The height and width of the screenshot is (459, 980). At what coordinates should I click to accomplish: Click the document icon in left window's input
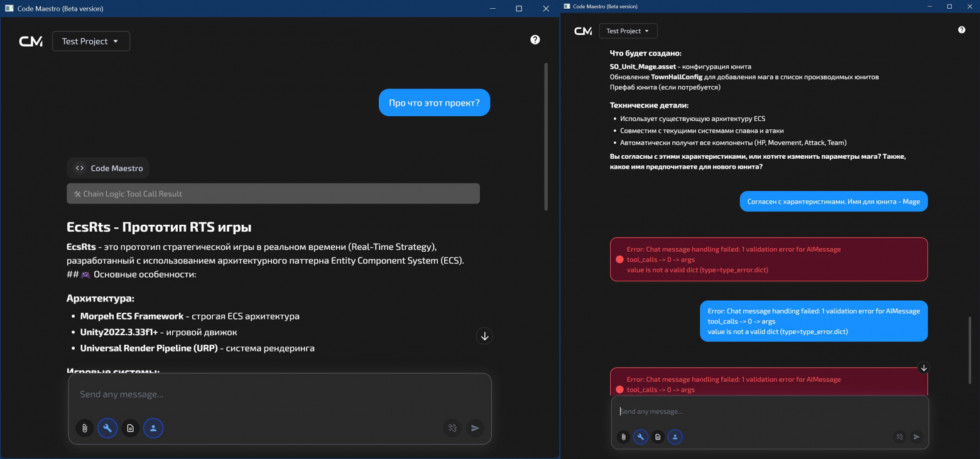pos(131,428)
